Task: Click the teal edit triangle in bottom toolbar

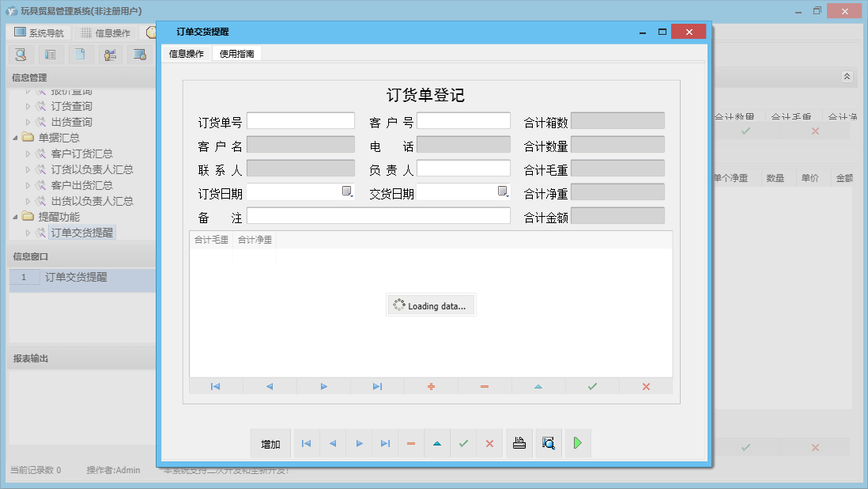Action: [437, 444]
